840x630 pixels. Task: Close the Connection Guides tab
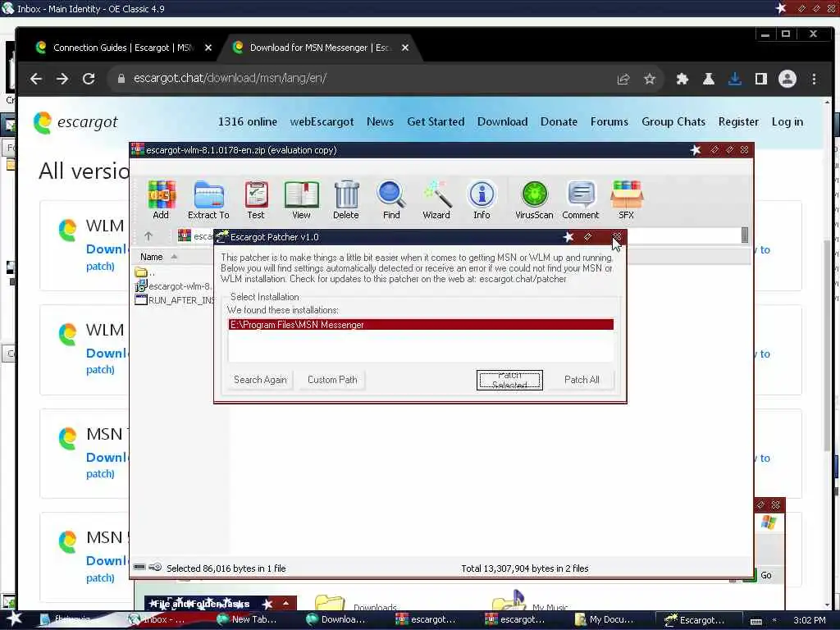coord(208,48)
